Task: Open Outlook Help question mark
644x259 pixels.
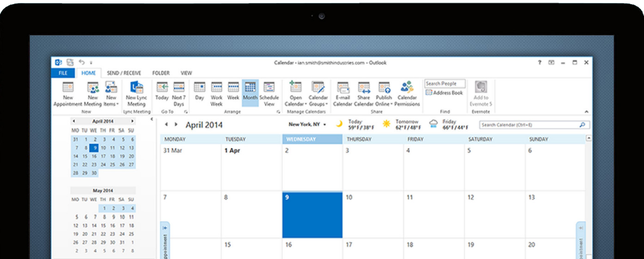Action: click(540, 62)
